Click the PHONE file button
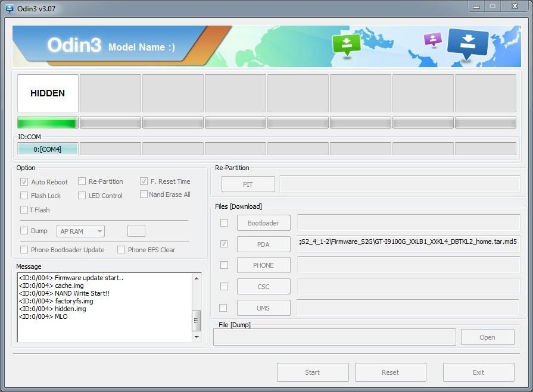This screenshot has width=533, height=392. (263, 265)
